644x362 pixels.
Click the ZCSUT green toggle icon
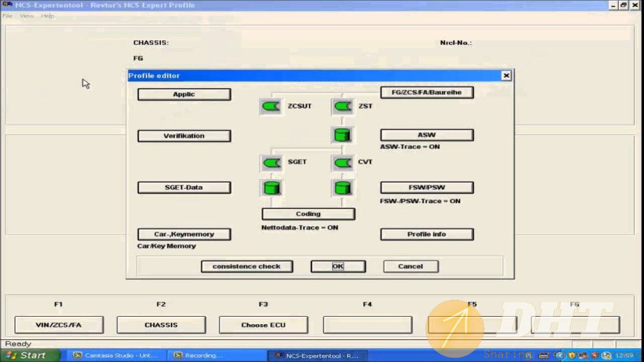tap(272, 106)
